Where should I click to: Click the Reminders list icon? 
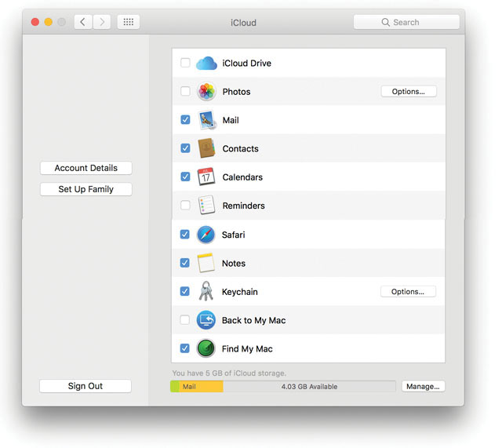tap(206, 205)
